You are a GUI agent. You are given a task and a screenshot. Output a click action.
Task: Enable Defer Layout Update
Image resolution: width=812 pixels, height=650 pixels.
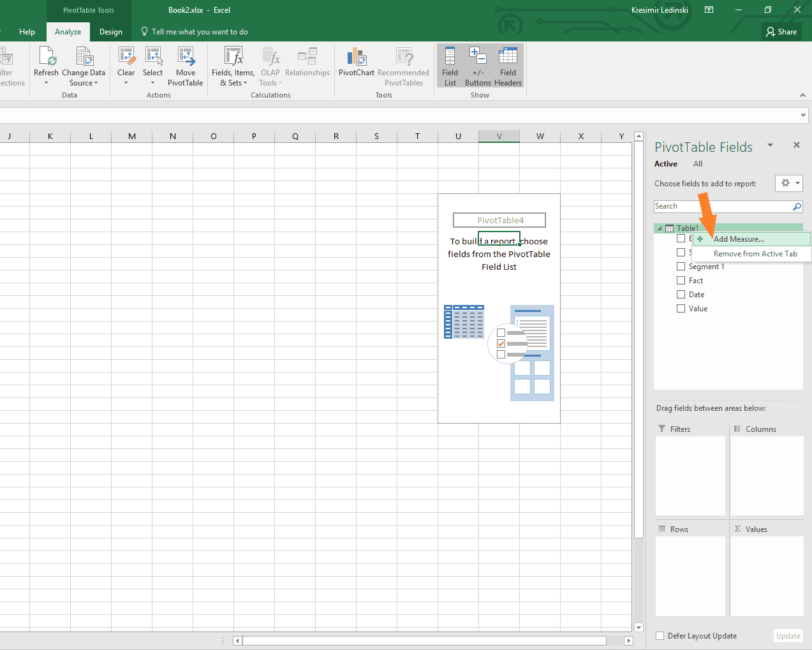(660, 635)
